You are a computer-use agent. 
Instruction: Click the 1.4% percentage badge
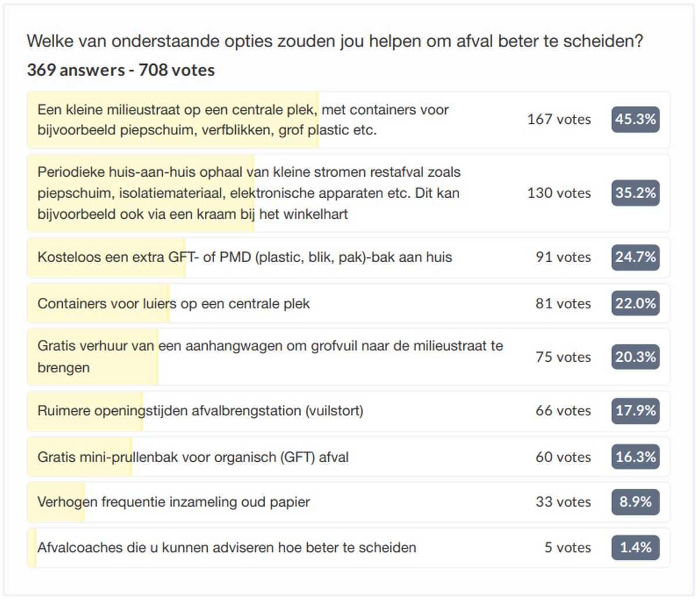tap(635, 547)
